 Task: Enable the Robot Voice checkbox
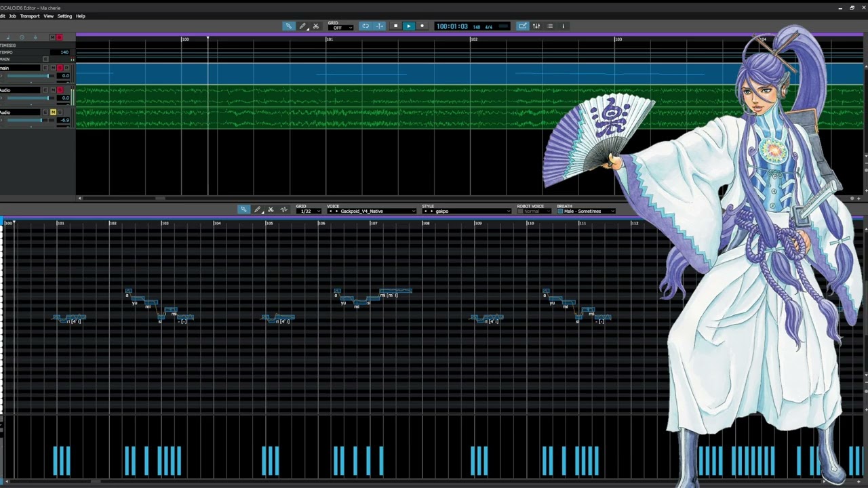point(520,211)
